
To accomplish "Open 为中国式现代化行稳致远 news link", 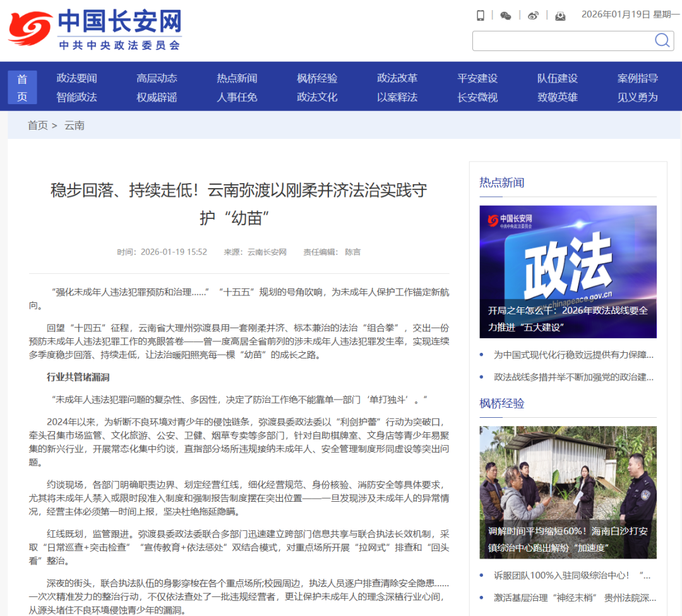I will (573, 355).
